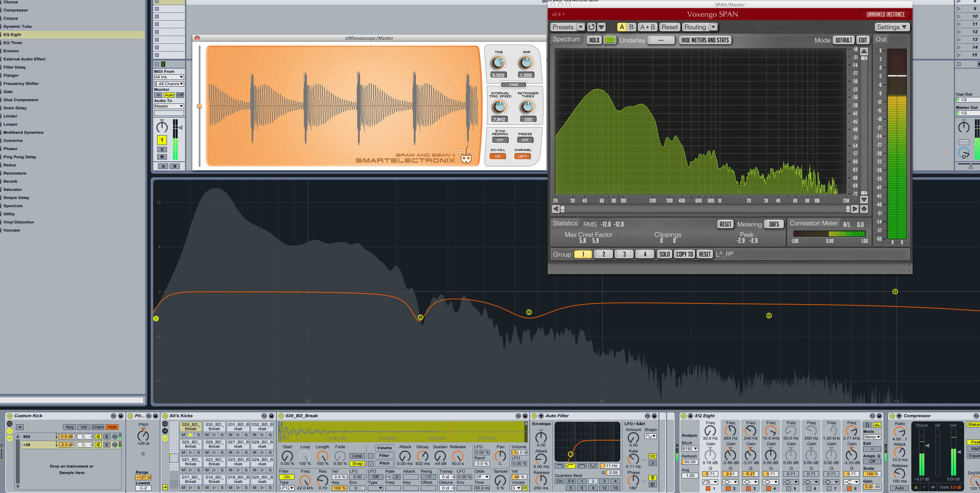This screenshot has width=980, height=493.
Task: Toggle SYNC REDRAW in s(M)exoscope
Action: 500,140
